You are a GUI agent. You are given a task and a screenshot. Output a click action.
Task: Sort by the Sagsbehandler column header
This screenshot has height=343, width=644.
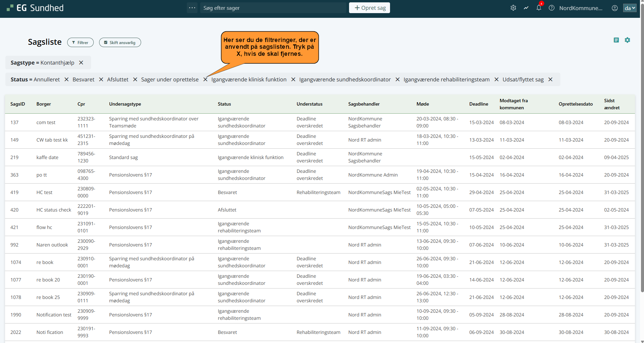(x=364, y=104)
